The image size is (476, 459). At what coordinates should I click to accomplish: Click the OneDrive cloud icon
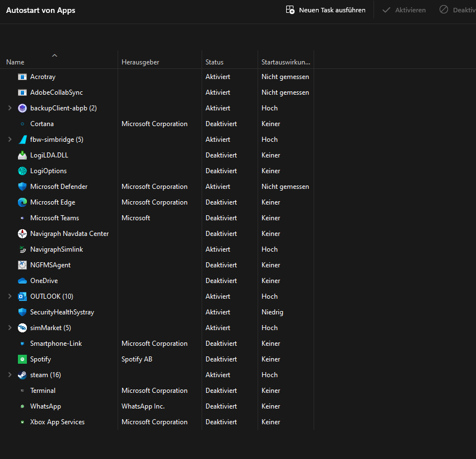tap(22, 280)
